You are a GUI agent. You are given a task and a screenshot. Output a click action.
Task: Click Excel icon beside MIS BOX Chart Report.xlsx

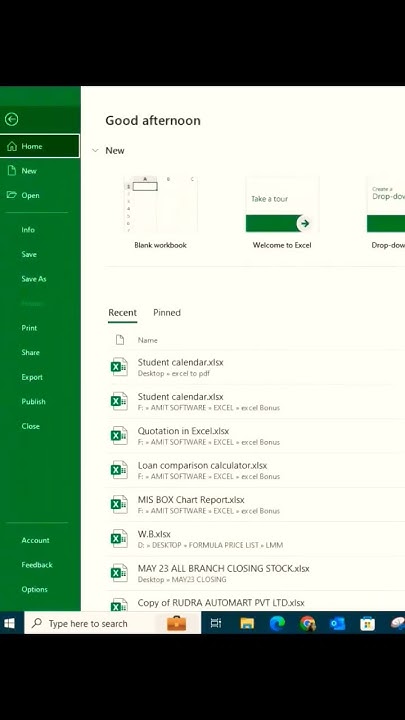pos(119,505)
